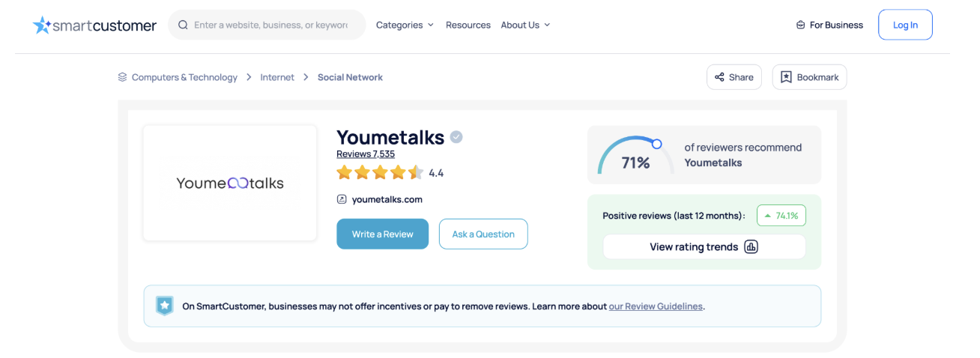Go to Internet breadcrumb

pyautogui.click(x=277, y=77)
